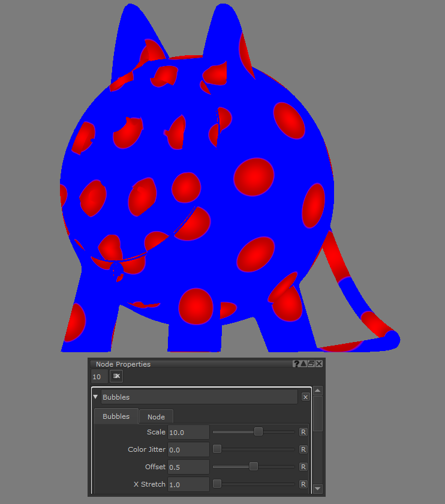Click the Scale value field
The image size is (445, 504).
tap(188, 432)
